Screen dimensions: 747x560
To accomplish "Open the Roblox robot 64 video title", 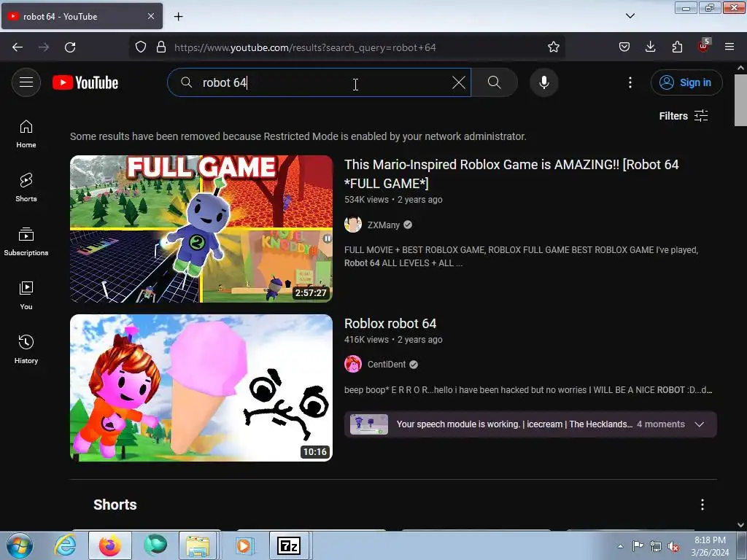I will point(390,323).
